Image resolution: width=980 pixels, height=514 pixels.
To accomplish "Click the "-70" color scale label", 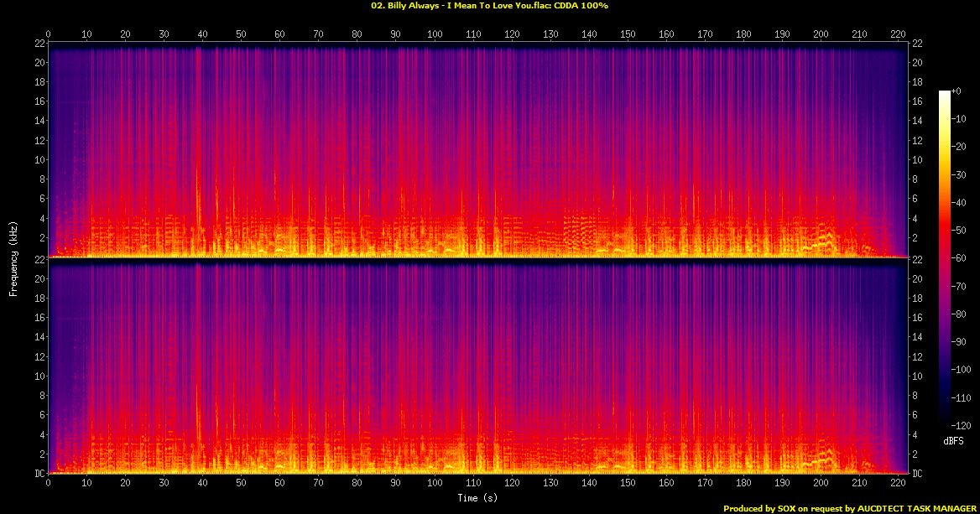I will pyautogui.click(x=959, y=286).
